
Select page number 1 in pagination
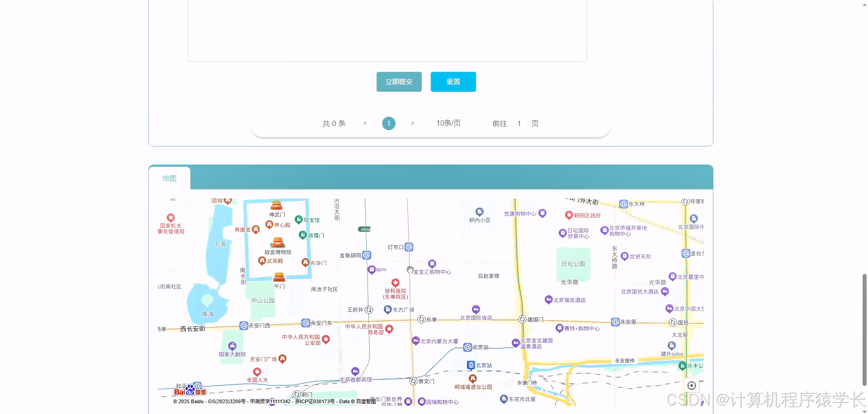click(x=388, y=123)
